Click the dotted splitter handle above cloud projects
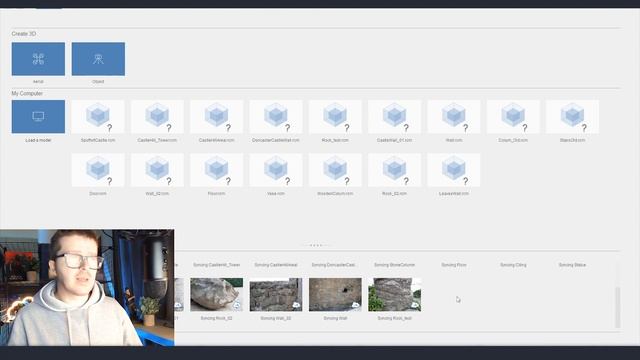 click(316, 245)
